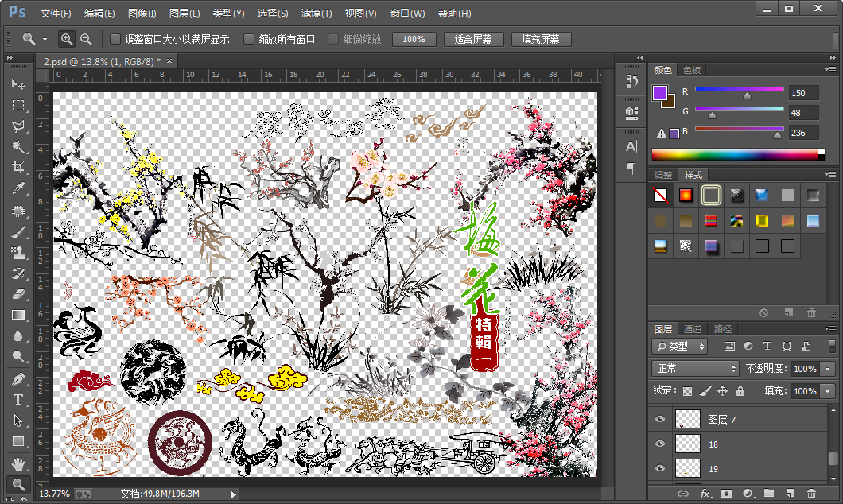Hide layer 图层 7 visibility eye
This screenshot has height=504, width=843.
click(x=660, y=419)
